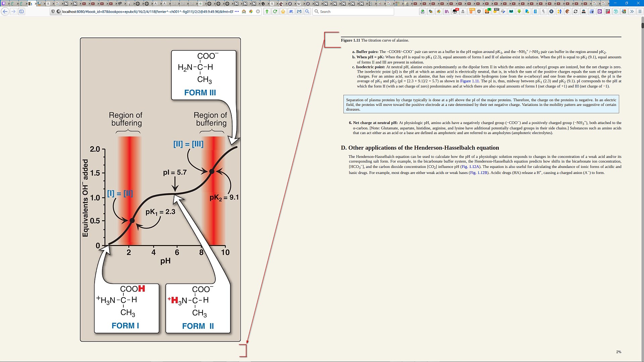Click the alanine titration curve figure

coord(160,189)
